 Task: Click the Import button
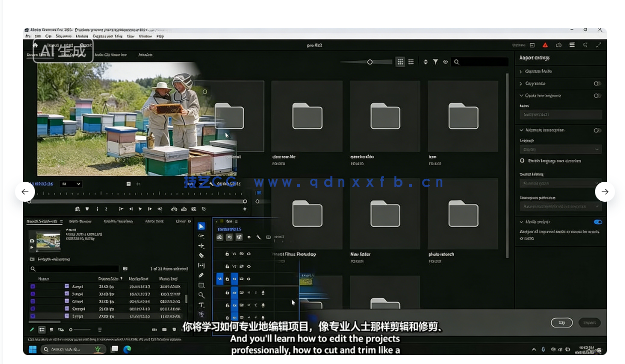click(589, 323)
